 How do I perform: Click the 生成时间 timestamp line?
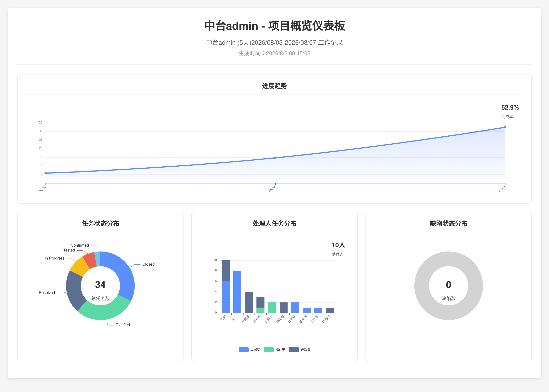[x=274, y=53]
